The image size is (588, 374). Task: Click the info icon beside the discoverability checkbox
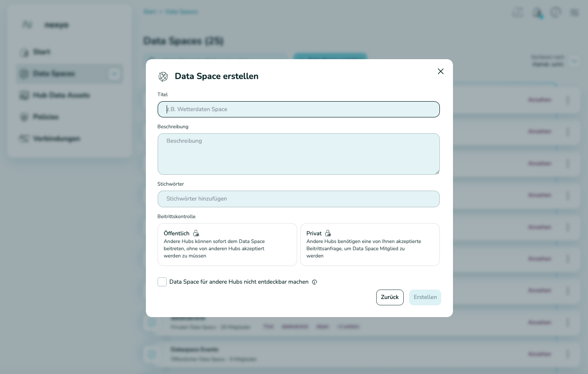click(x=314, y=282)
